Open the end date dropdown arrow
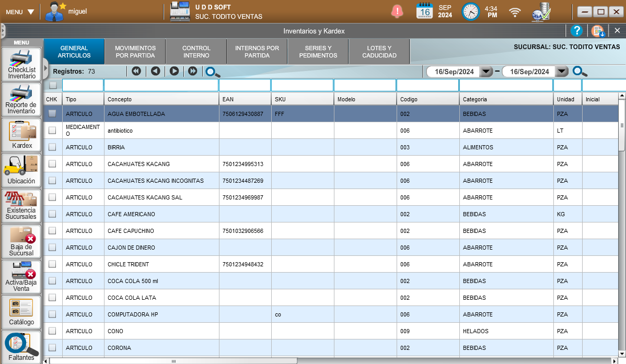The width and height of the screenshot is (626, 364). coord(562,72)
